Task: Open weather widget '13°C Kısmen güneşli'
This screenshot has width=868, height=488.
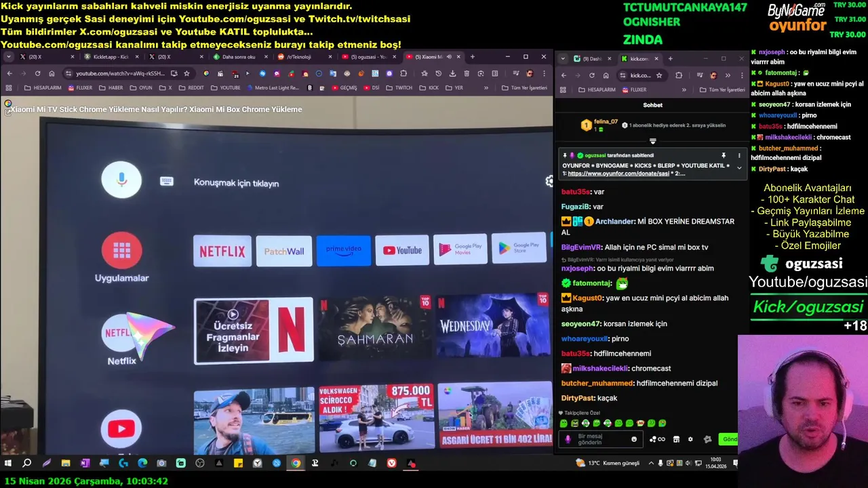Action: (608, 464)
